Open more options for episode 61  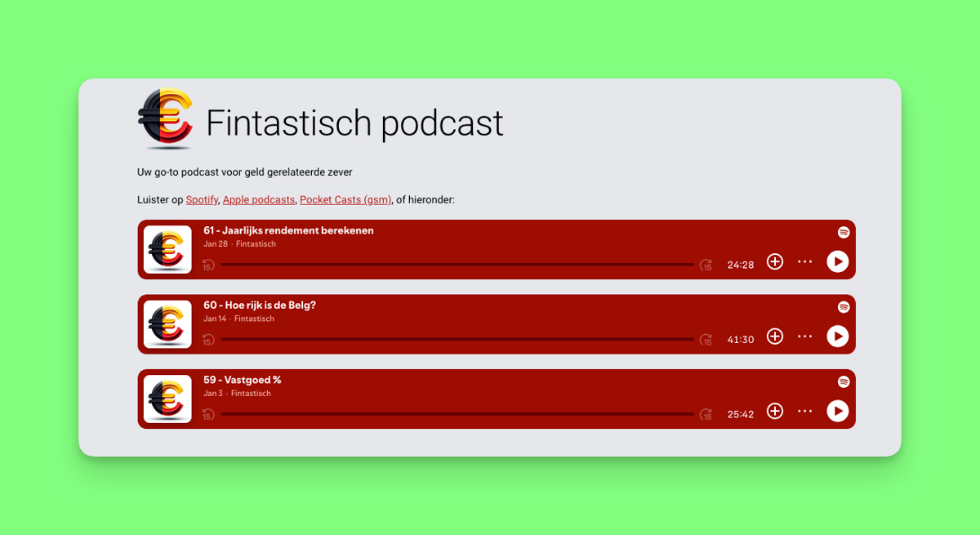pyautogui.click(x=805, y=261)
